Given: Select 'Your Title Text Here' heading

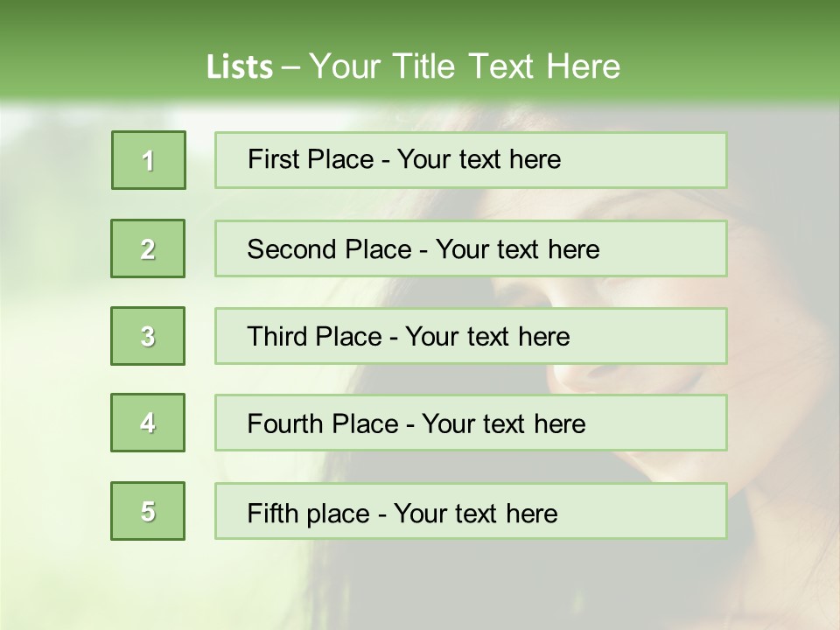Looking at the screenshot, I should pyautogui.click(x=465, y=66).
